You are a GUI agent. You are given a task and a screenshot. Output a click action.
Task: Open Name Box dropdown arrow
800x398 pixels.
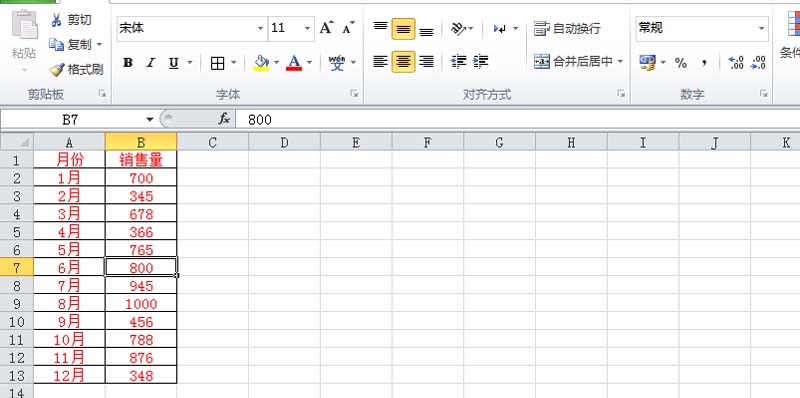(x=149, y=119)
